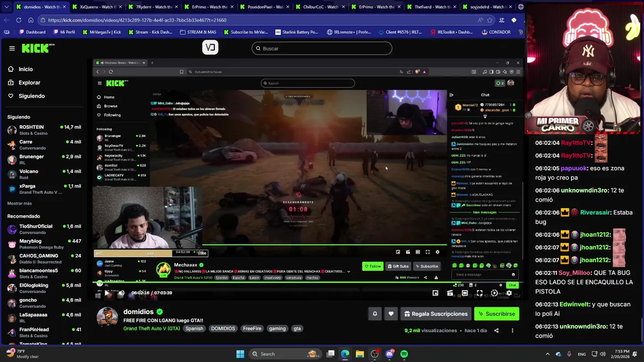Toggle fullscreen in the video player

[479, 293]
